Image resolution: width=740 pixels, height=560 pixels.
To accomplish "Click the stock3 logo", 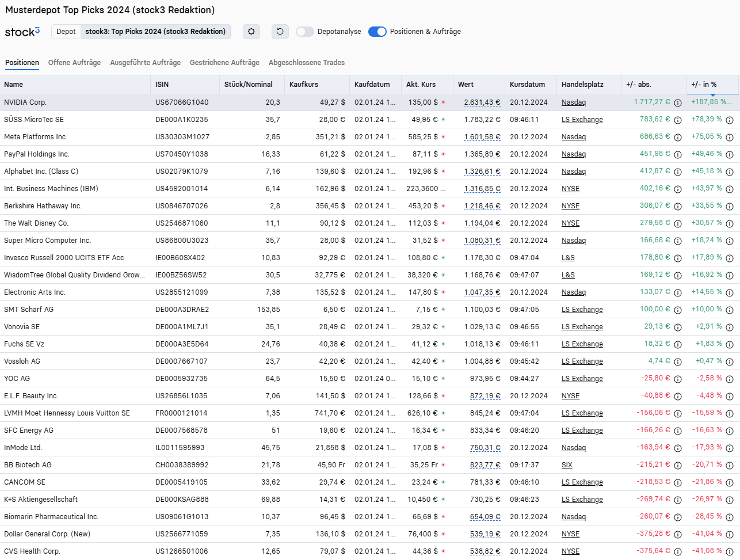I will click(x=22, y=32).
